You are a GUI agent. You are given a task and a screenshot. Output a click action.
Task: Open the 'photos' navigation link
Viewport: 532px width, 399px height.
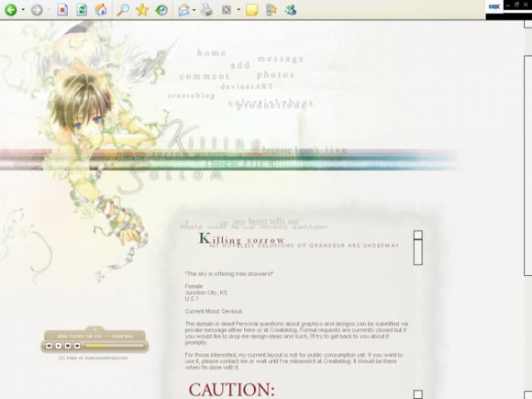coord(275,74)
